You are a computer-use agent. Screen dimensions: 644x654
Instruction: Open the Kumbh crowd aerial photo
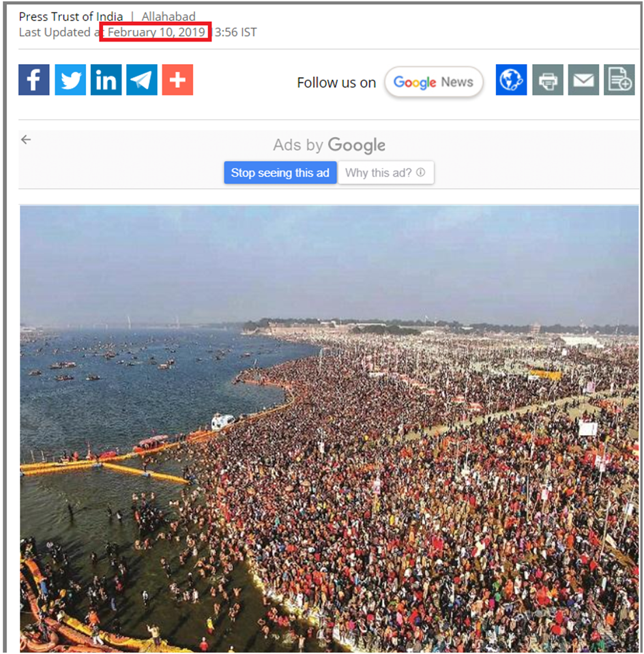(x=330, y=428)
